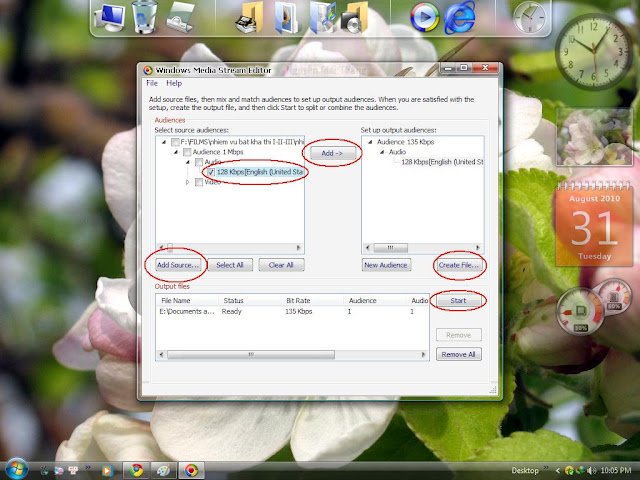The image size is (640, 480).
Task: Click the Add Source... button
Action: tap(178, 265)
